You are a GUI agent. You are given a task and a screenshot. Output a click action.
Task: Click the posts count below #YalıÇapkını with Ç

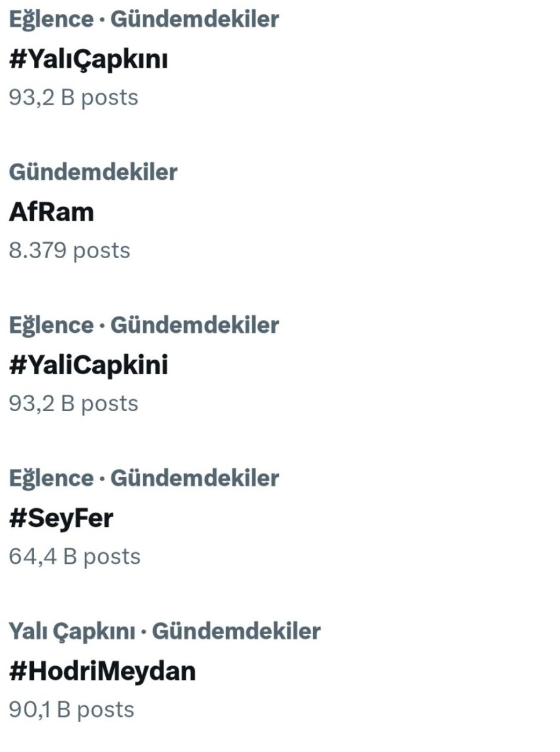click(73, 97)
